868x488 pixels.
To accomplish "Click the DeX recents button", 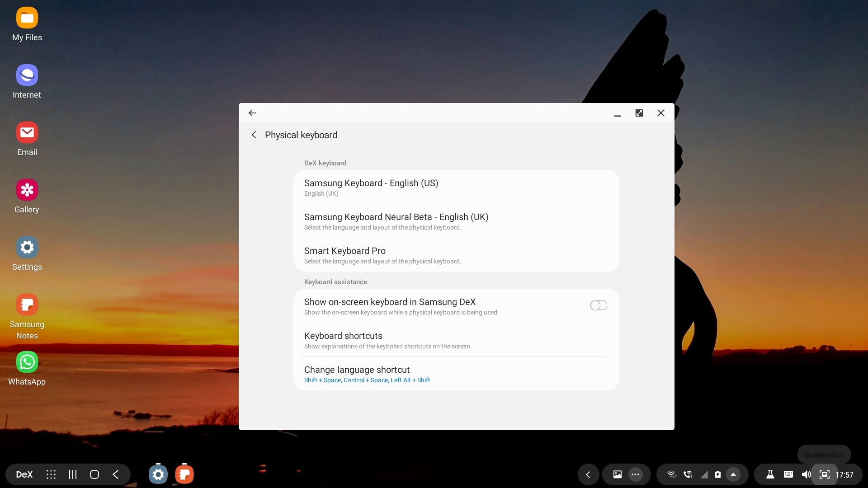I will (x=73, y=474).
